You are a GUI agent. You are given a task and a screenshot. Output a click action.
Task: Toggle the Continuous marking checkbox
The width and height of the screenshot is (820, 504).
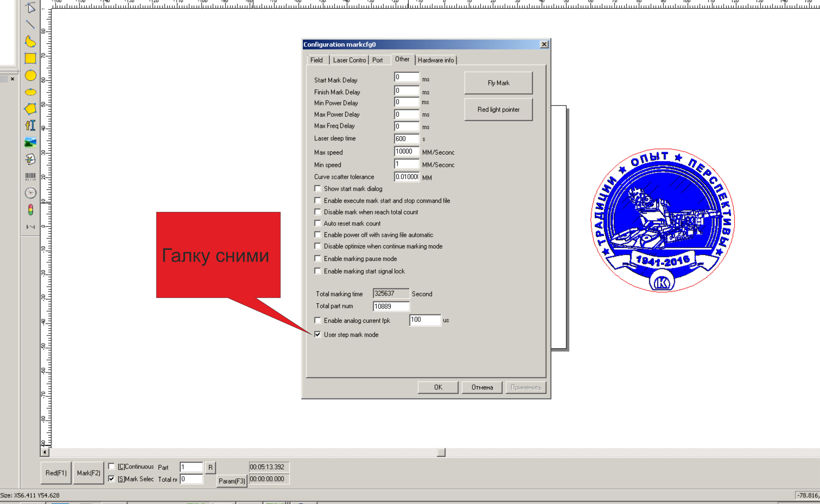point(112,466)
